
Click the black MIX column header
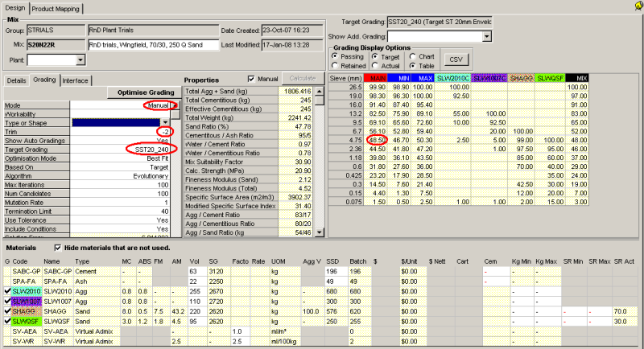pos(577,78)
